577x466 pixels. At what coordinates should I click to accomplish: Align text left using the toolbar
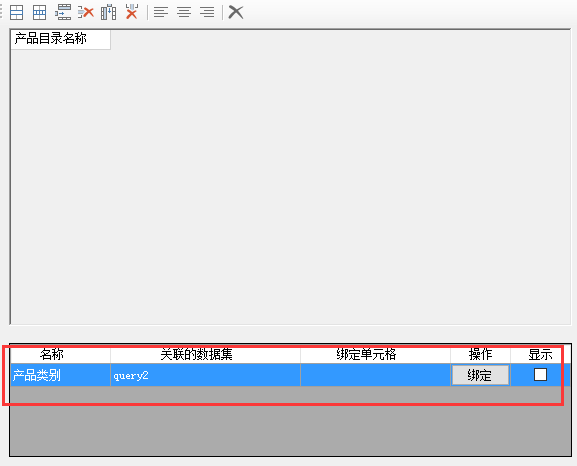161,12
